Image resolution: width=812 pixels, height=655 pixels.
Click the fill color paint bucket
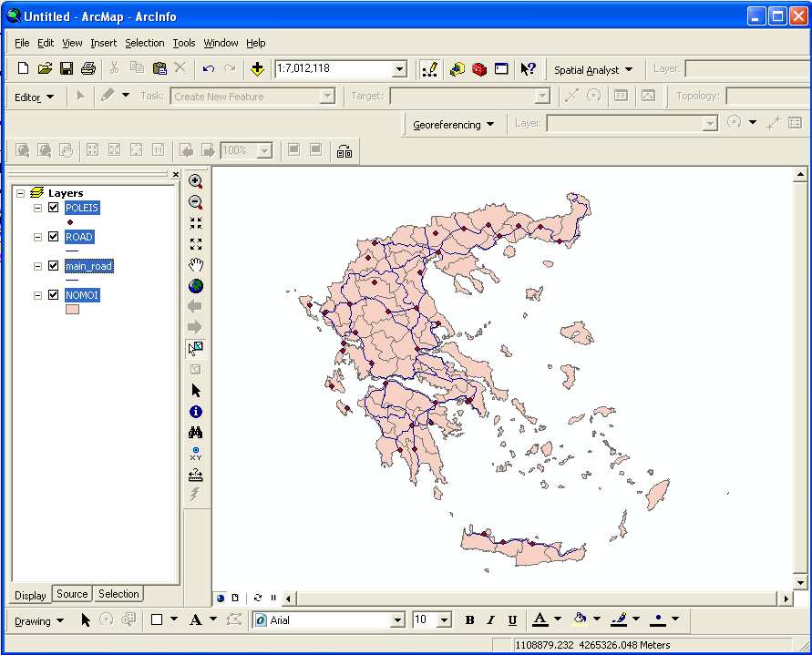coord(580,619)
